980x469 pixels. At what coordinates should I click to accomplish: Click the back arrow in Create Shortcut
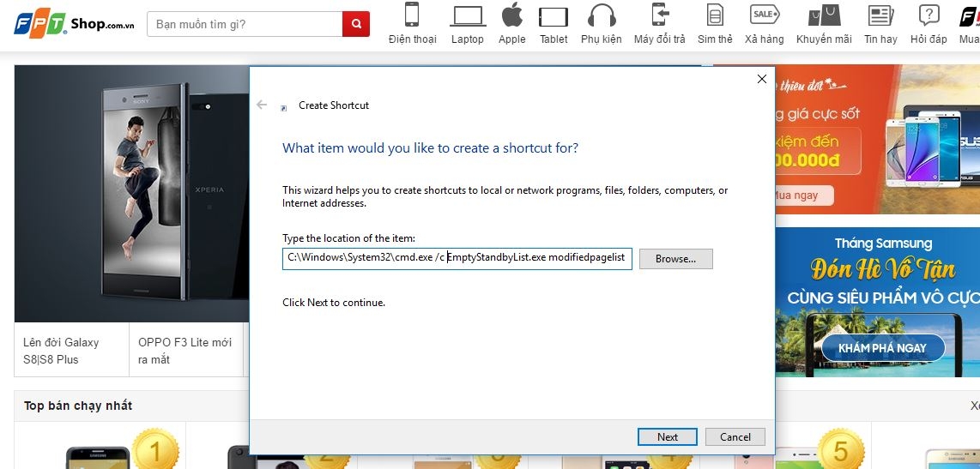tap(262, 105)
